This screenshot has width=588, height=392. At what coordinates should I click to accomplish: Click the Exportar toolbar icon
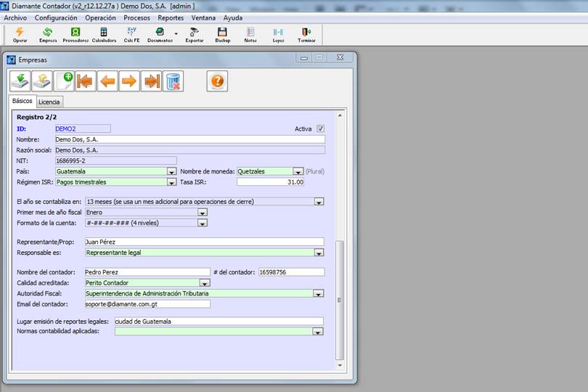195,35
